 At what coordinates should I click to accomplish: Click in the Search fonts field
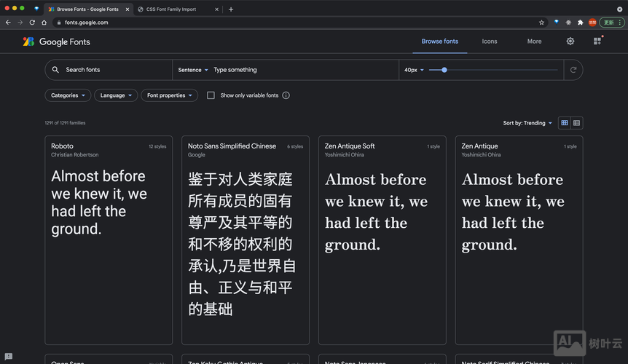tap(109, 70)
